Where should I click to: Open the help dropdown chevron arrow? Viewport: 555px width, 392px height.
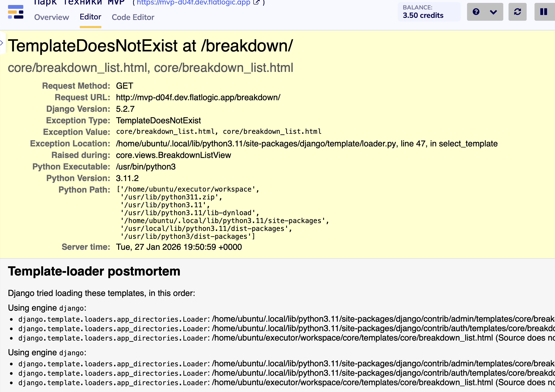[x=493, y=12]
